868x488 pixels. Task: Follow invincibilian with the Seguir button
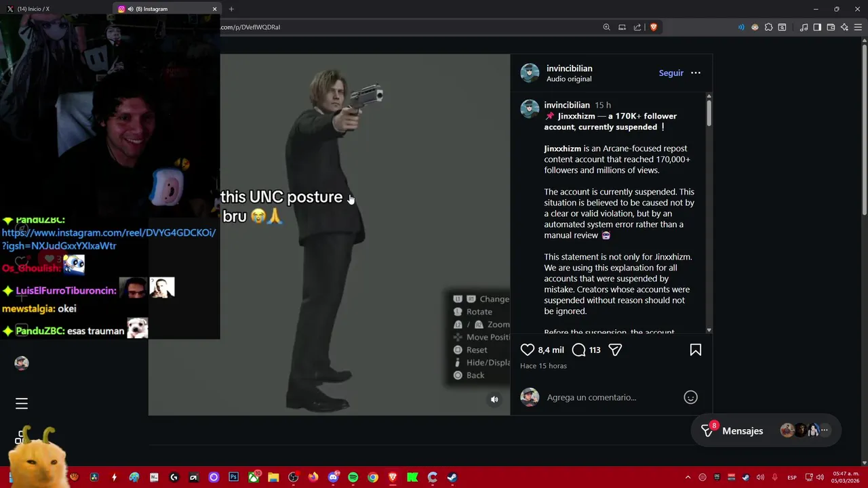[671, 73]
